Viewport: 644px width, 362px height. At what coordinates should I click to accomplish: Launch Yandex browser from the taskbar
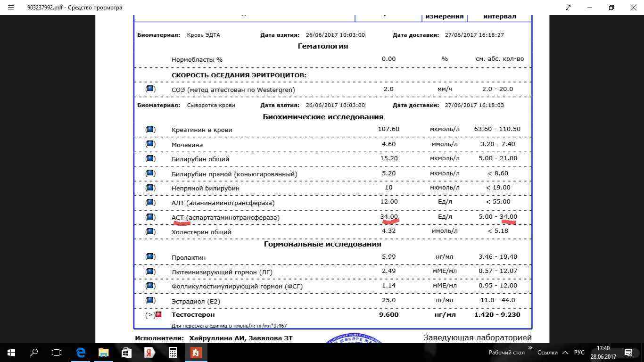pyautogui.click(x=149, y=352)
